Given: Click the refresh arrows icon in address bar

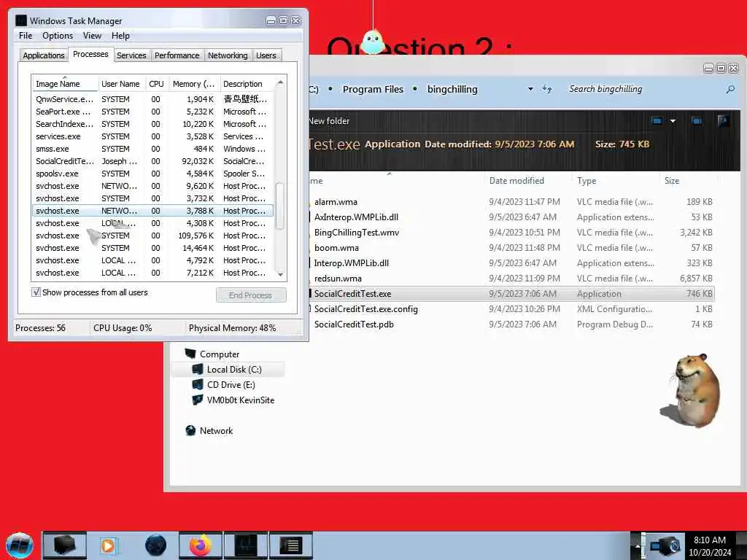Looking at the screenshot, I should [x=547, y=89].
